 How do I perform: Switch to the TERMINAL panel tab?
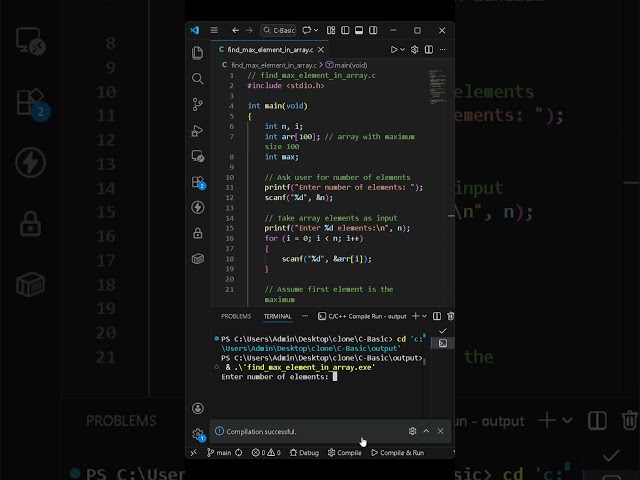click(278, 316)
